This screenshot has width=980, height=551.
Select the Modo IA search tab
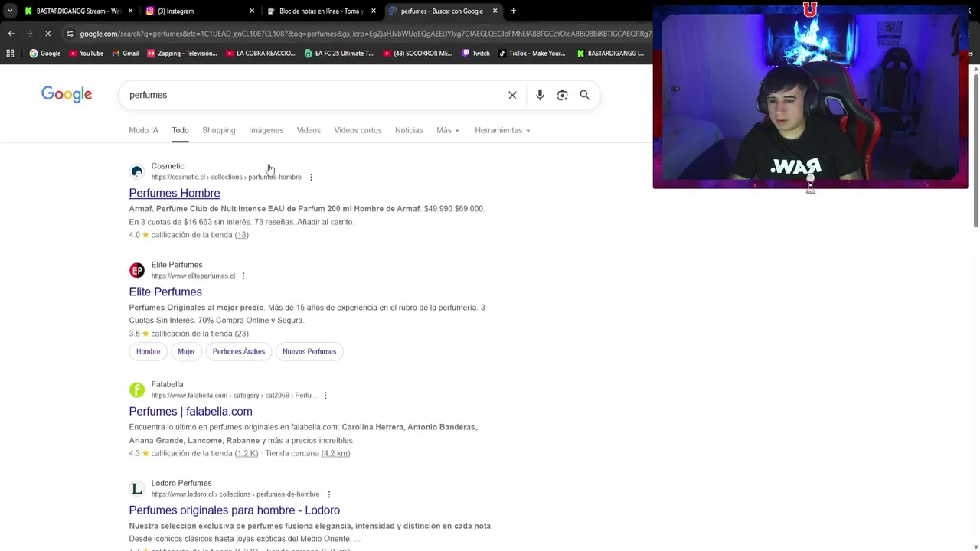tap(144, 130)
